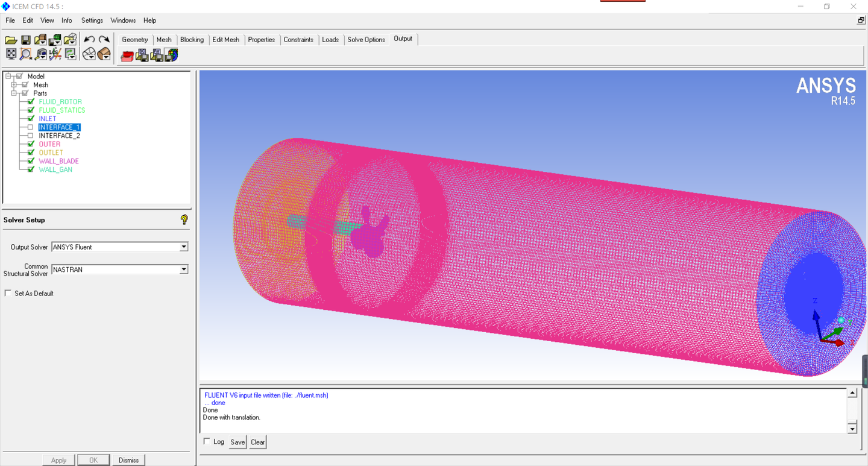Click the Save button in the message window
Screen dimensions: 868x466
[x=237, y=442]
